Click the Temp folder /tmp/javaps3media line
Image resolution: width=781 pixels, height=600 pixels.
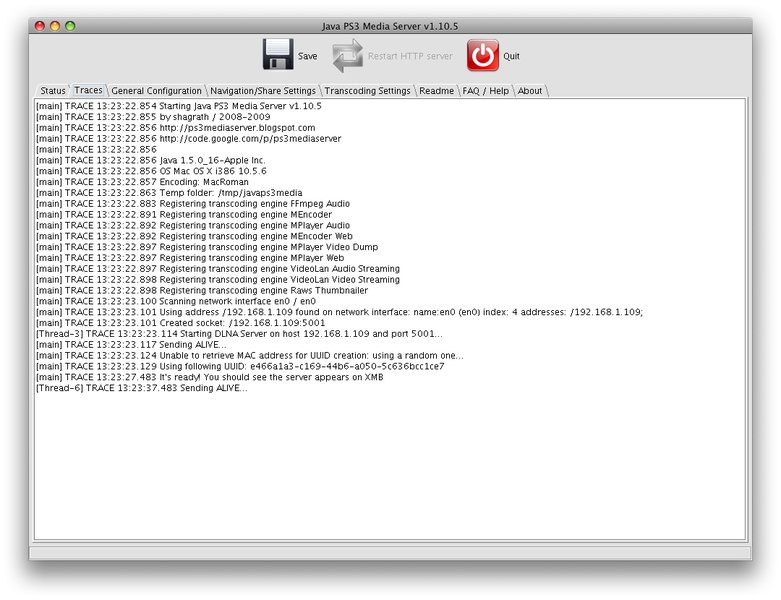(x=169, y=193)
